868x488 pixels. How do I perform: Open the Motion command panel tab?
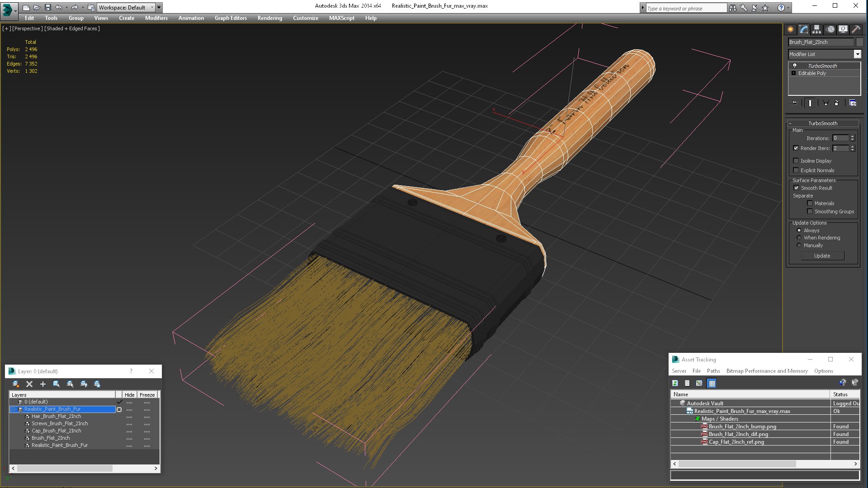(x=830, y=29)
